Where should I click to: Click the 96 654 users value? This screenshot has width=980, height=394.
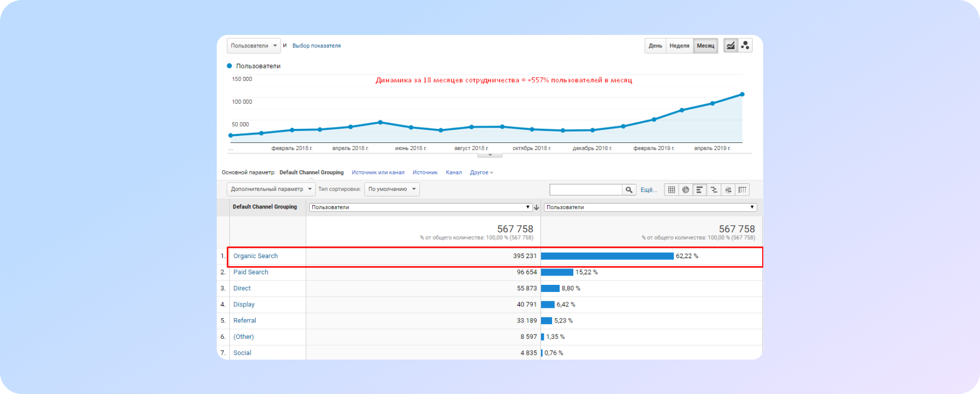(x=527, y=272)
